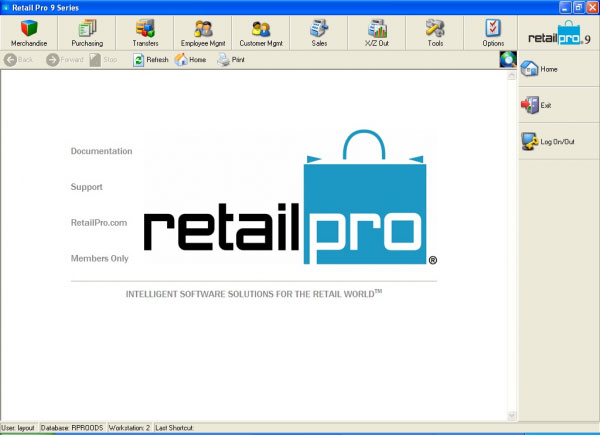600x435 pixels.
Task: Open the Tools module
Action: [x=435, y=33]
